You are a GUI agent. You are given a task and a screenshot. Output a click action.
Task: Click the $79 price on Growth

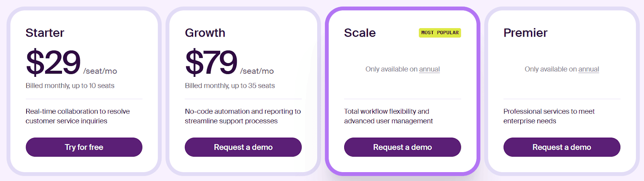click(x=211, y=62)
